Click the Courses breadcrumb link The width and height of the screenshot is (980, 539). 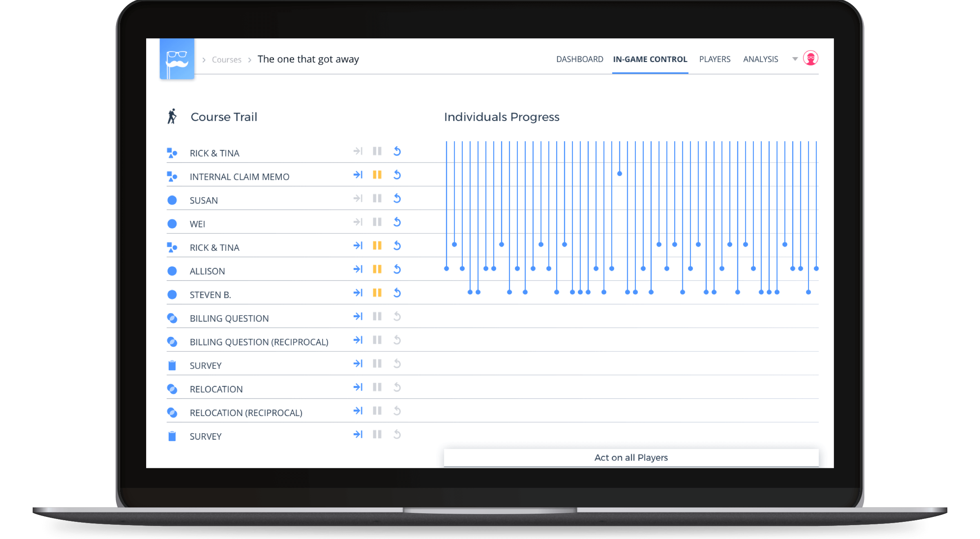point(227,60)
